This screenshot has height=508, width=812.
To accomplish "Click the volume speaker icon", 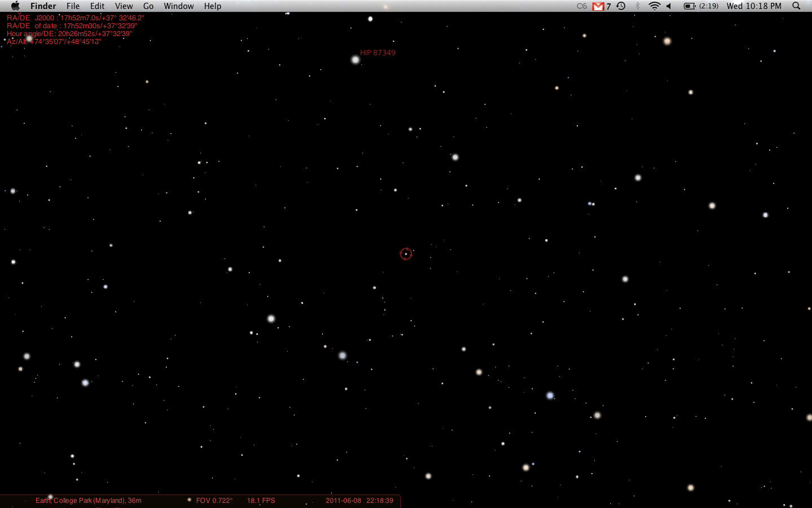I will pyautogui.click(x=669, y=6).
